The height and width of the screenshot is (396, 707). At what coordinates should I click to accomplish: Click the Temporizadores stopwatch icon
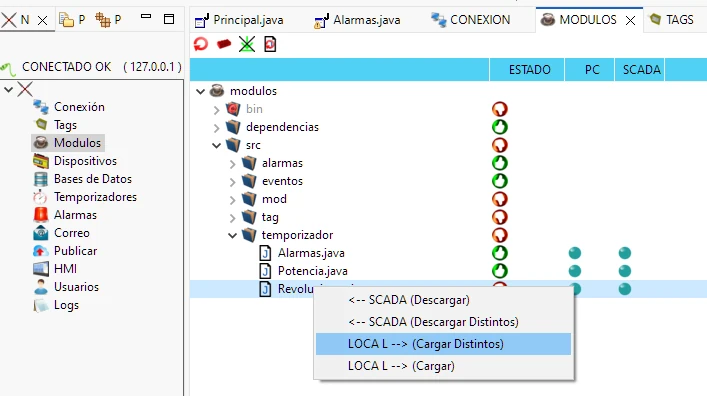(x=40, y=197)
